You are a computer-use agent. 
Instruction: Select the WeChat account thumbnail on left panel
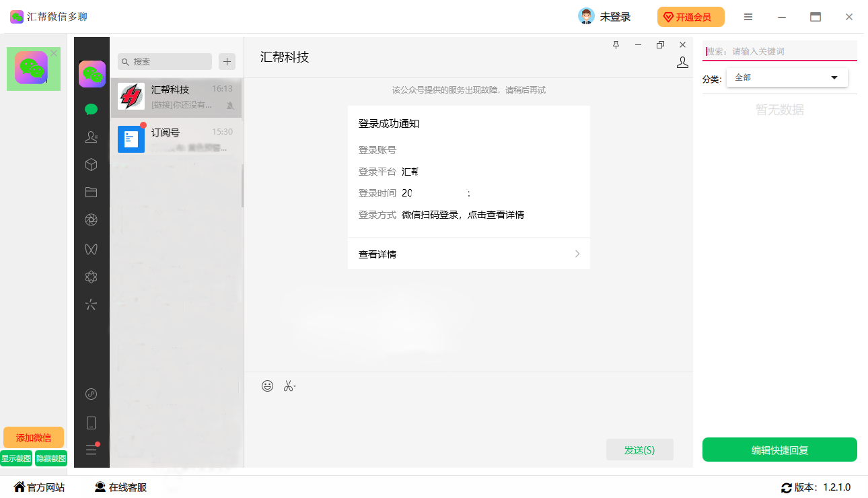tap(33, 69)
